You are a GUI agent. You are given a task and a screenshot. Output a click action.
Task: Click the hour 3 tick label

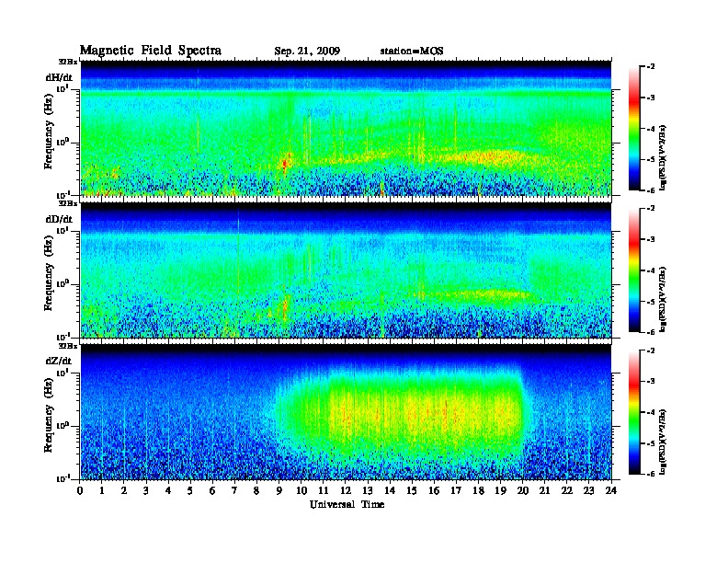click(x=146, y=491)
